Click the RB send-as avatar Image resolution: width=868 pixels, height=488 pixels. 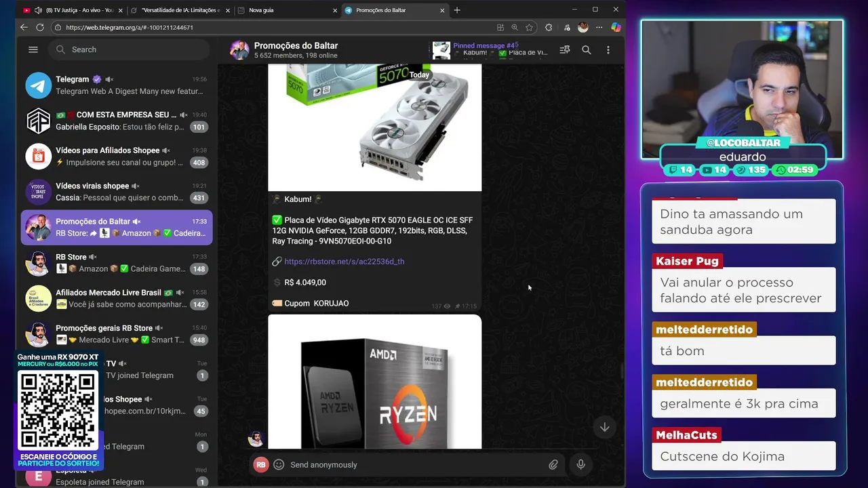261,465
